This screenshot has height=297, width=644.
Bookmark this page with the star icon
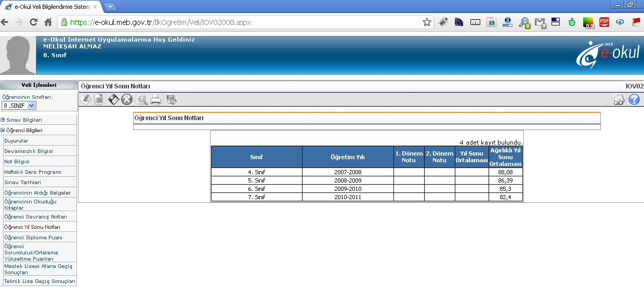click(427, 22)
